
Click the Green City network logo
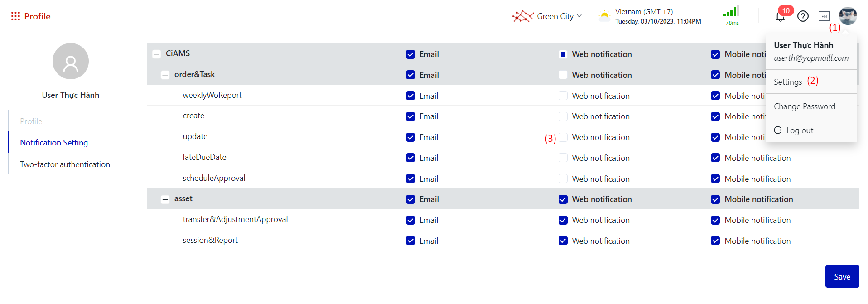(523, 16)
